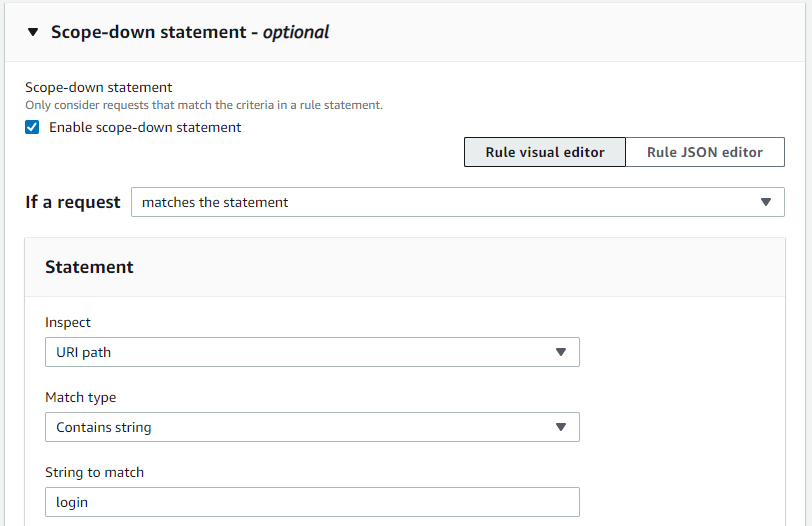
Task: Click the 'Statement' panel heading
Action: (x=90, y=267)
